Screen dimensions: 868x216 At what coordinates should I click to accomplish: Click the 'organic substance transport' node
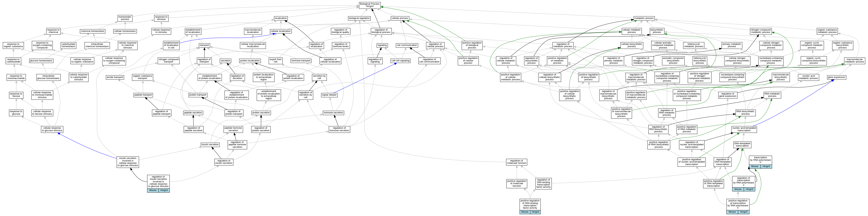click(143, 77)
